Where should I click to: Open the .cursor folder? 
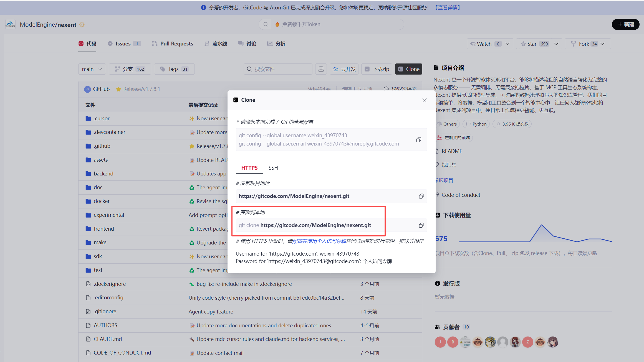click(x=102, y=119)
